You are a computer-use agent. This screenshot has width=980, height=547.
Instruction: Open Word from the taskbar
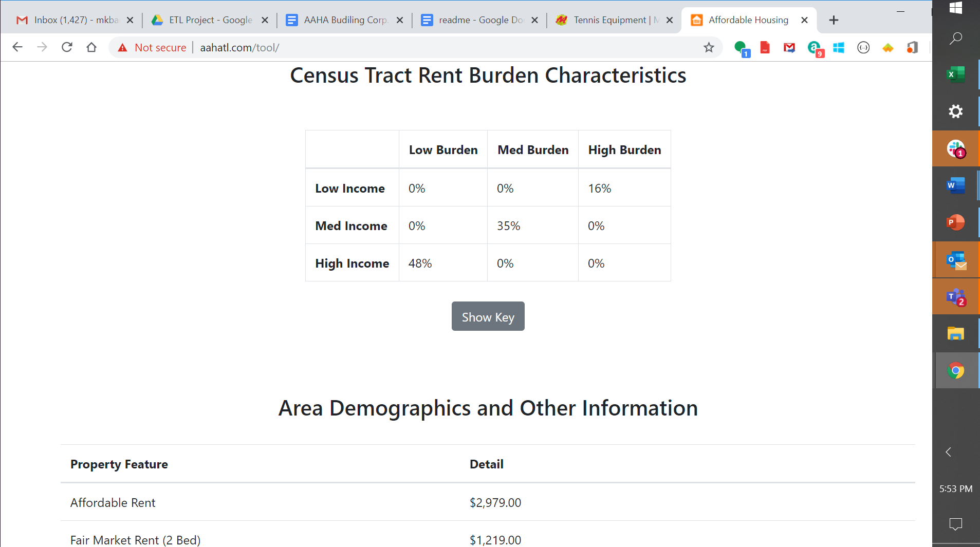coord(956,185)
